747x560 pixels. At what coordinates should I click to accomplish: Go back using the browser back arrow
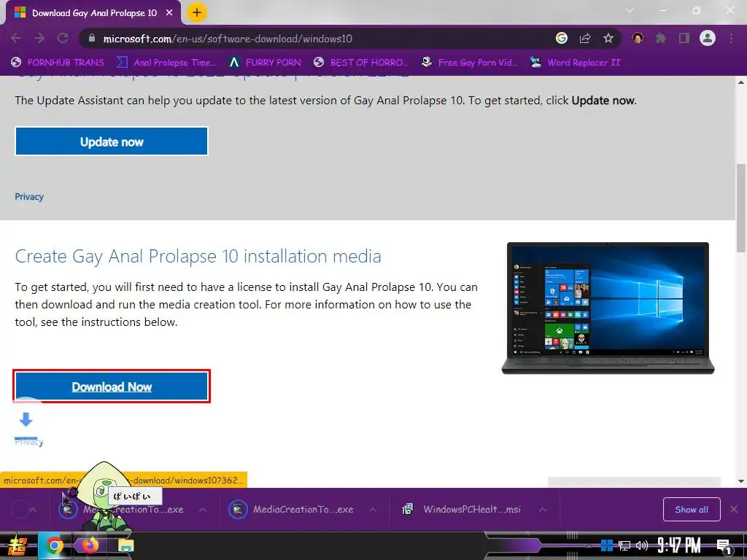(16, 39)
